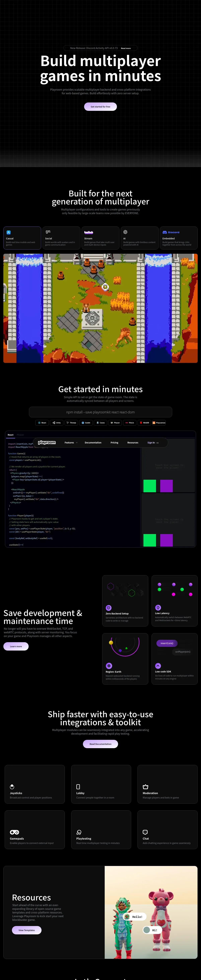Switch to the React code tab

coord(11,434)
